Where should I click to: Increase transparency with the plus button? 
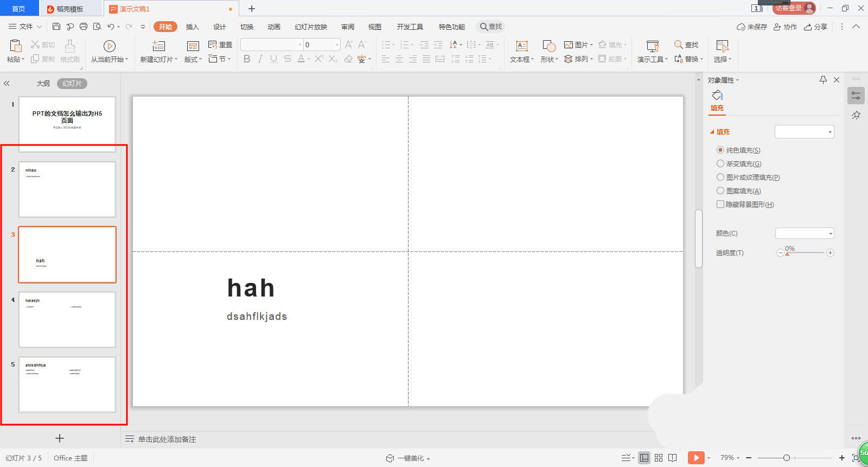(830, 253)
